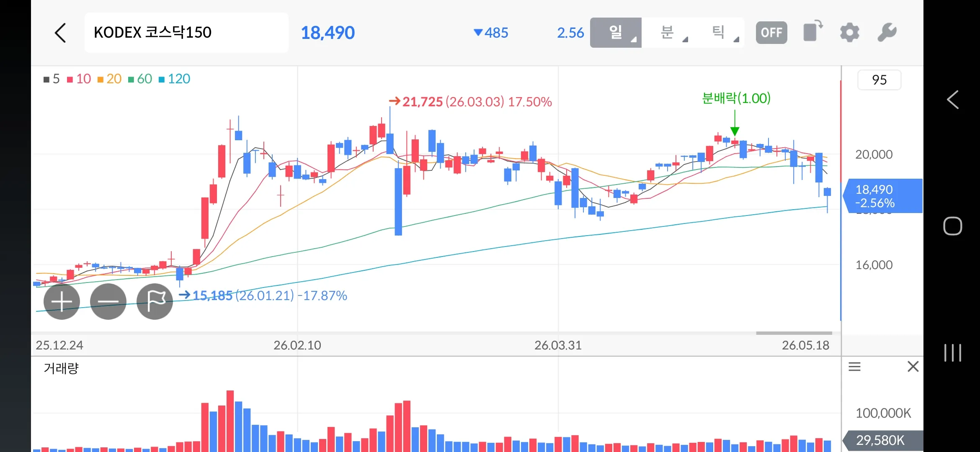The width and height of the screenshot is (980, 452).
Task: Tap the Android back navigation button
Action: 952,100
